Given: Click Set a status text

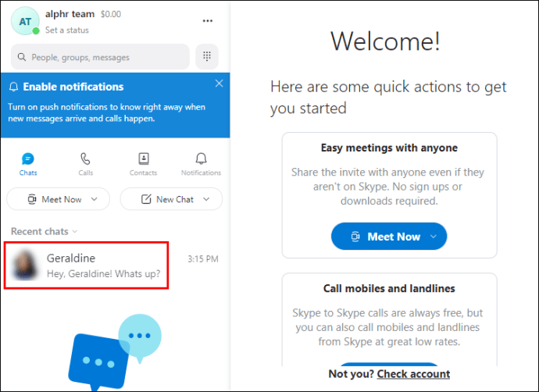Looking at the screenshot, I should click(x=67, y=30).
